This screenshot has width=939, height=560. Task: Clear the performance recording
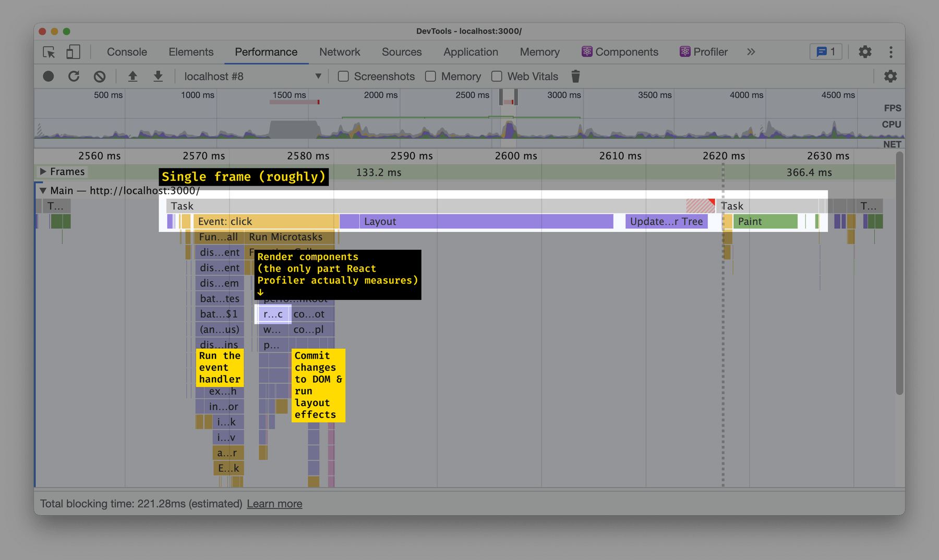tap(100, 77)
